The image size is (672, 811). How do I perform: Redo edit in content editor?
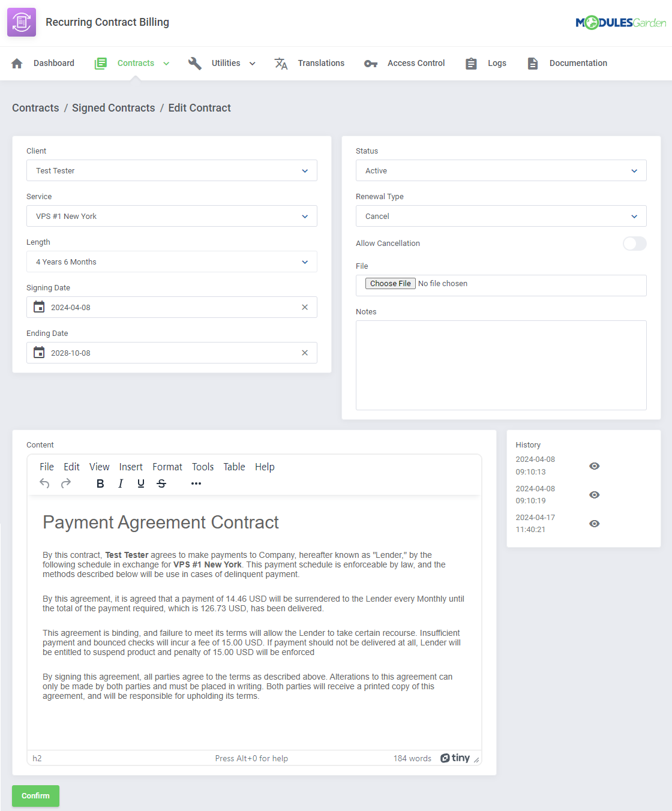click(66, 483)
